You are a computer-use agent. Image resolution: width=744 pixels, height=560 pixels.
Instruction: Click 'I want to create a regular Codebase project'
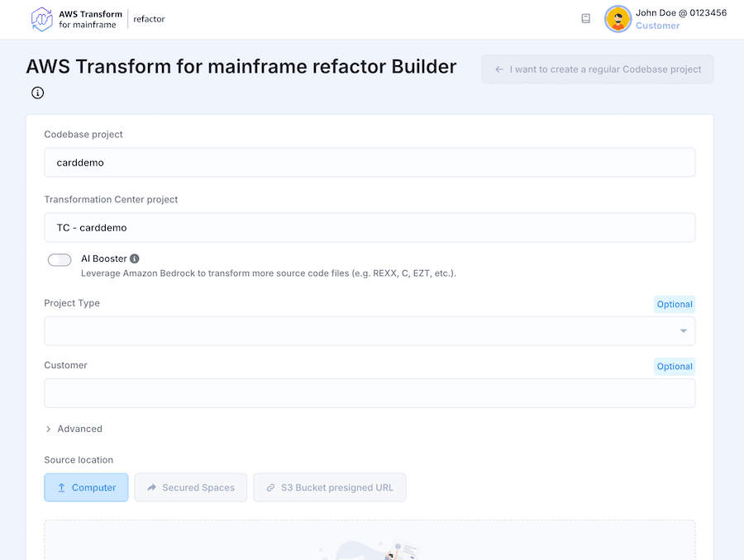(x=598, y=69)
